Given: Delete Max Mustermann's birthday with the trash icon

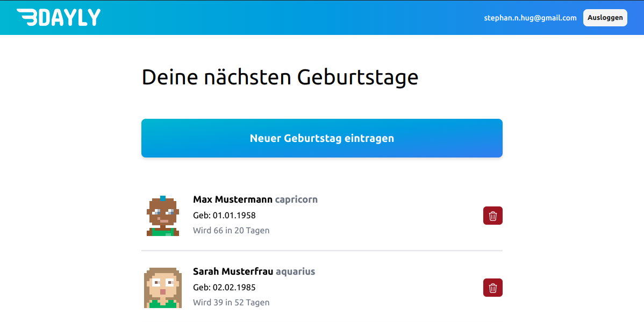Looking at the screenshot, I should 492,216.
